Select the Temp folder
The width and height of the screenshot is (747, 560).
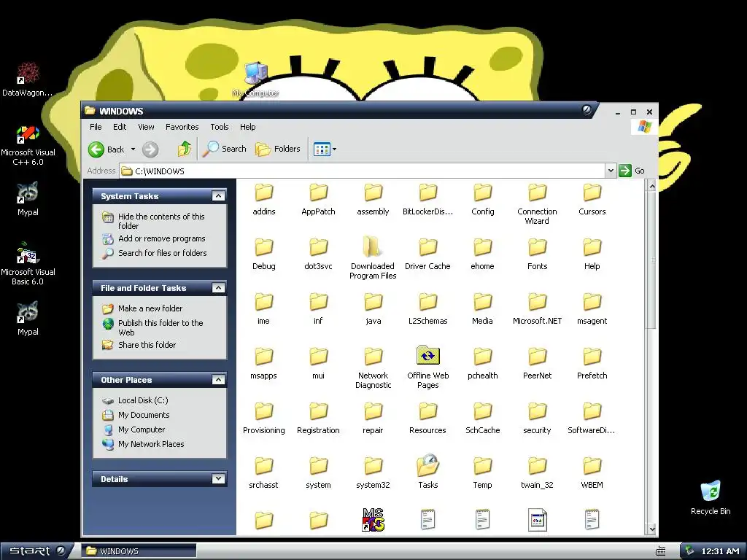tap(482, 474)
